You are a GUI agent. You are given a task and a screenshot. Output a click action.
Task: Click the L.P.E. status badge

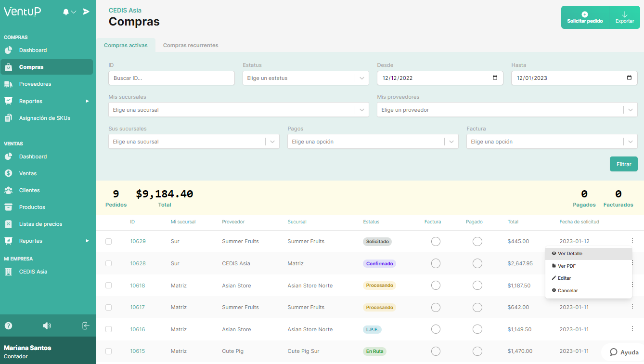point(373,329)
